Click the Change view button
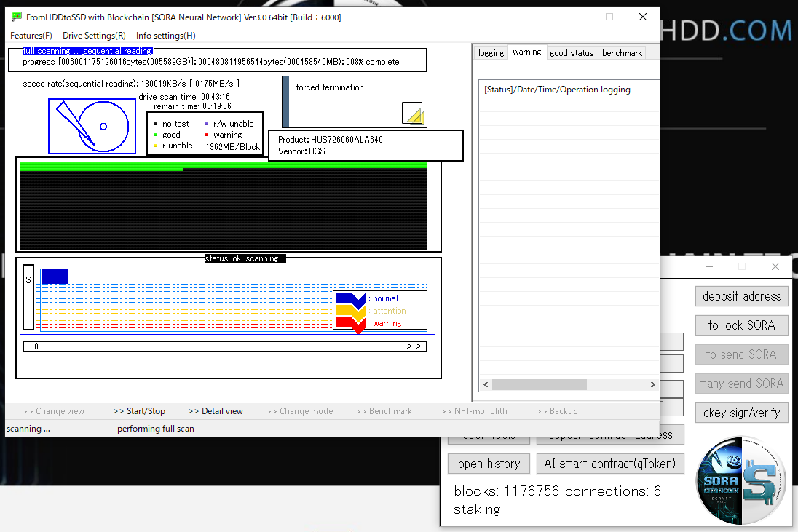798x532 pixels. 53,411
